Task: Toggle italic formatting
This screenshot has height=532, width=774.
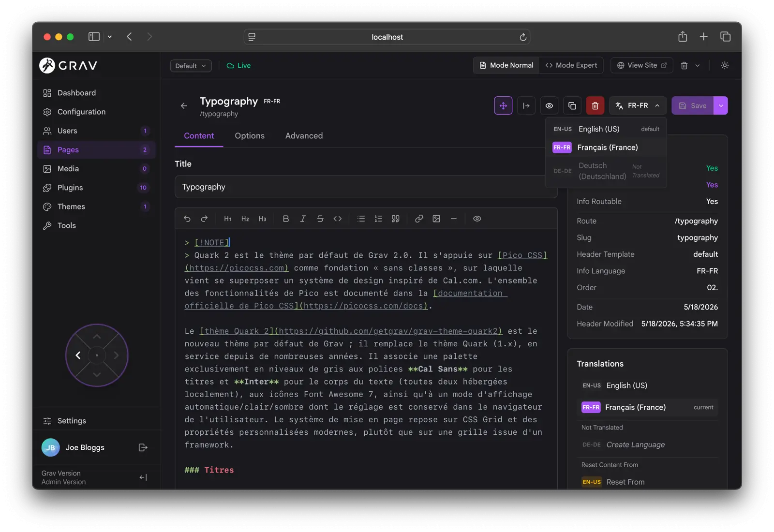Action: (x=303, y=219)
